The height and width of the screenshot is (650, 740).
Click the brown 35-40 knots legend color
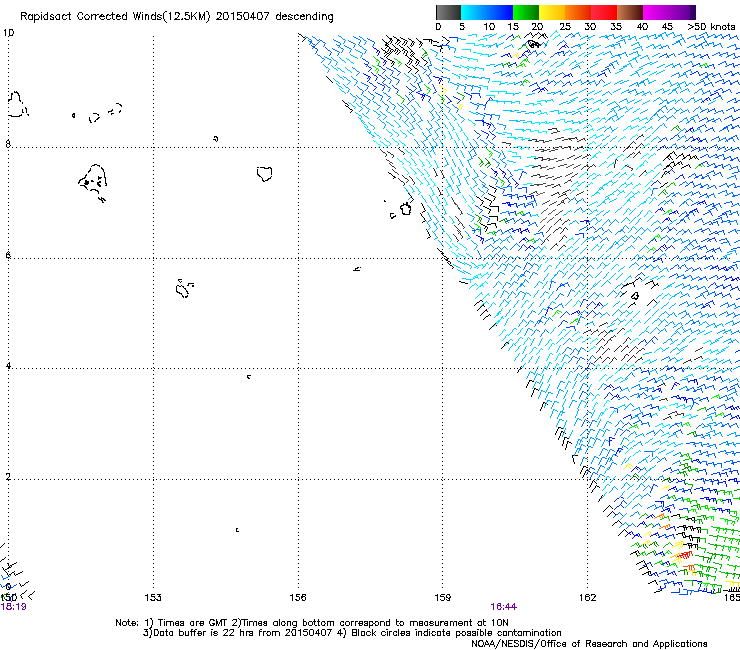pyautogui.click(x=630, y=12)
